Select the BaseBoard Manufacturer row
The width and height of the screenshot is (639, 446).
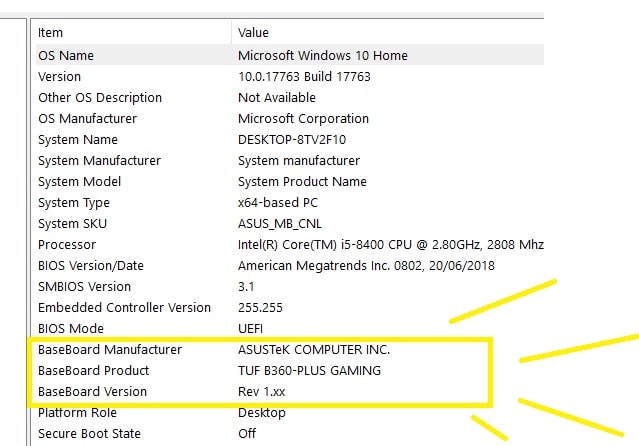click(110, 350)
